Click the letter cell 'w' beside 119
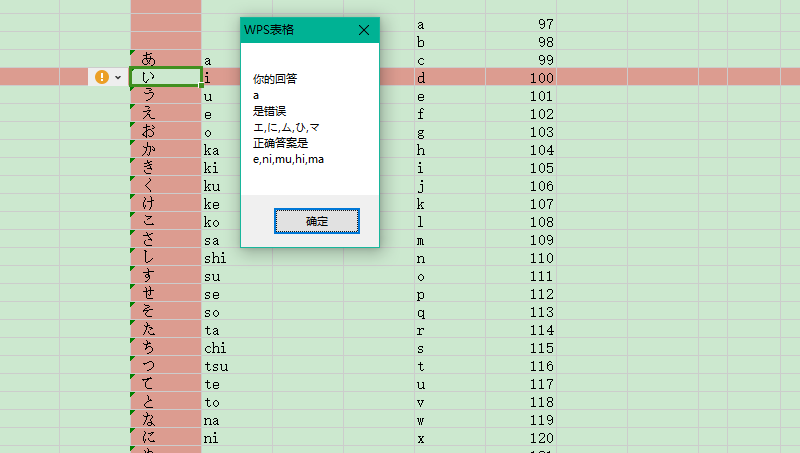800x453 pixels. pos(449,420)
